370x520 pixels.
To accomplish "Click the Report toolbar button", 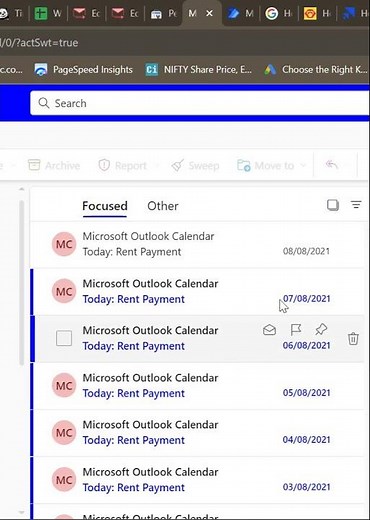I will [x=123, y=165].
